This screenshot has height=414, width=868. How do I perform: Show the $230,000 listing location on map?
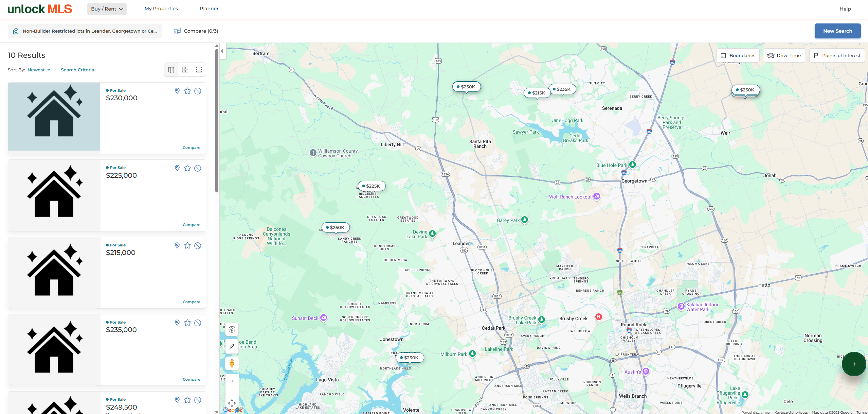[x=177, y=91]
